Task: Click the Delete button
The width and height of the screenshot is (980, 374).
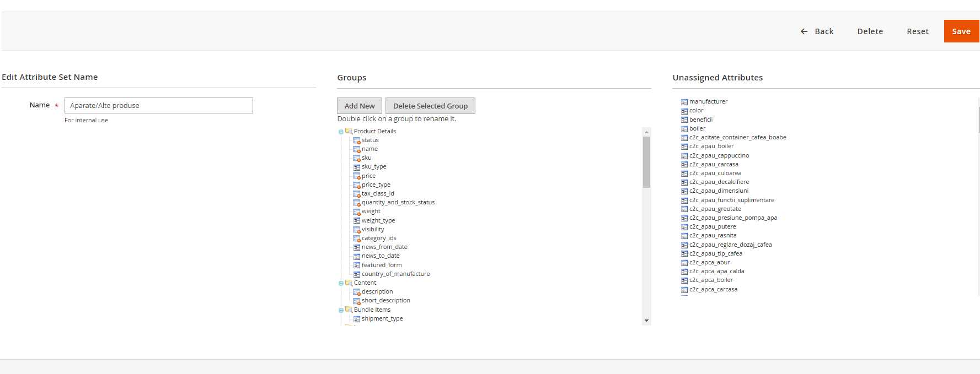Action: (870, 31)
